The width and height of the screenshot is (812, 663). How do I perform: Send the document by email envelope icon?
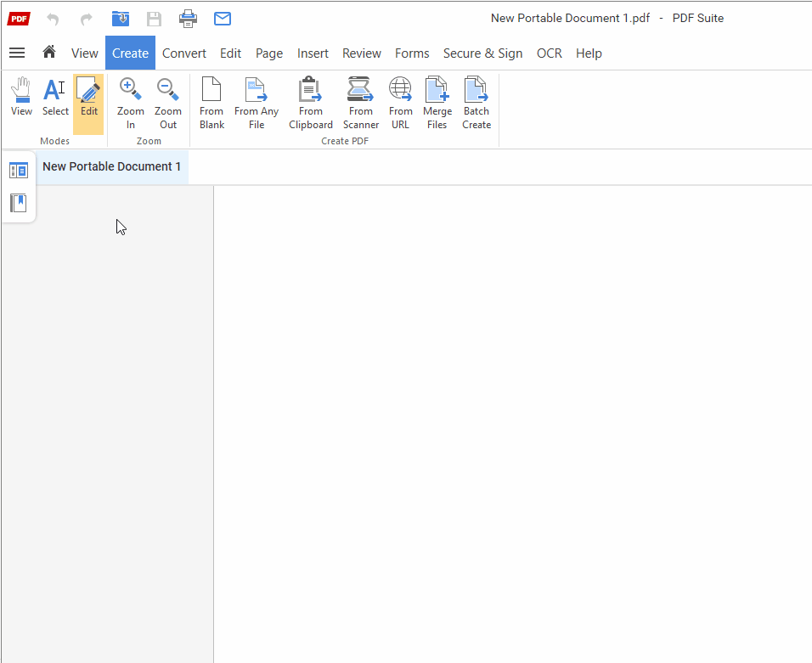point(223,19)
